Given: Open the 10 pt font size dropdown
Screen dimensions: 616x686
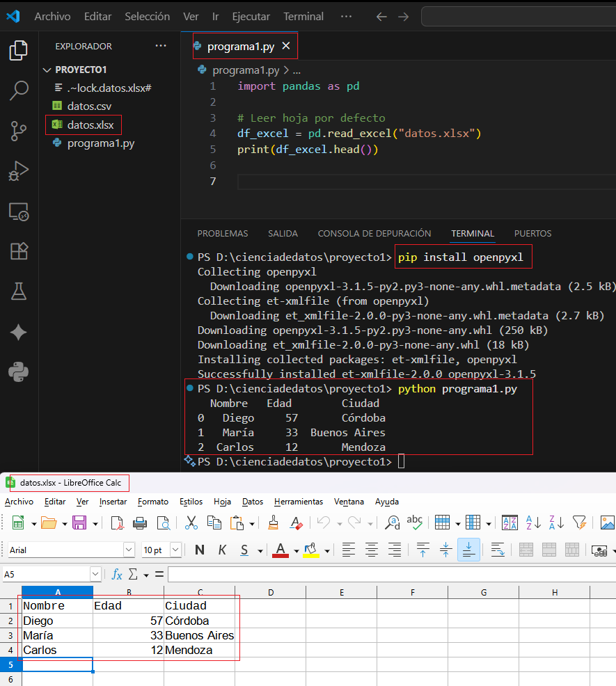Looking at the screenshot, I should 177,550.
